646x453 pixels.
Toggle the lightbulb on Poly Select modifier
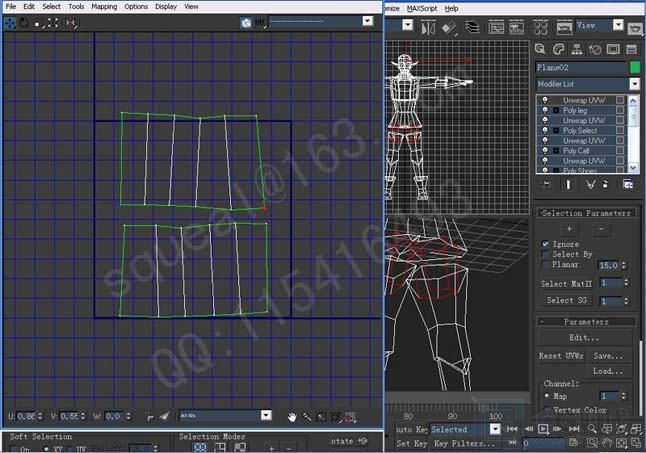tap(545, 130)
